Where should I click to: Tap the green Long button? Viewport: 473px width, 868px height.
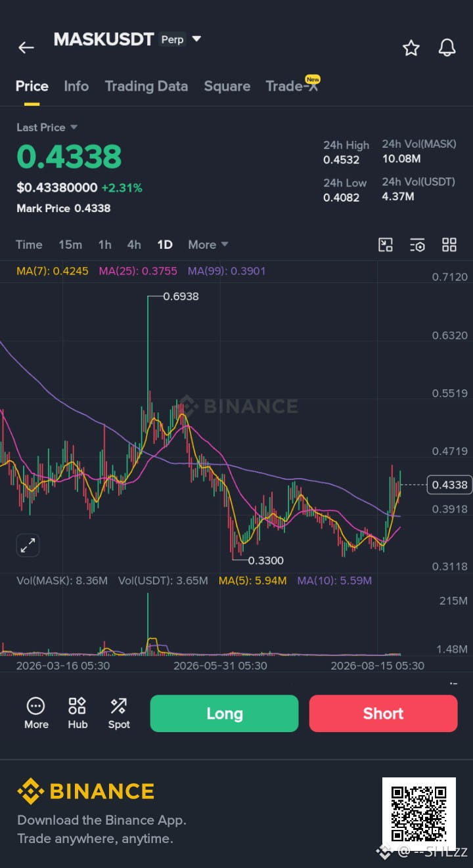tap(224, 714)
